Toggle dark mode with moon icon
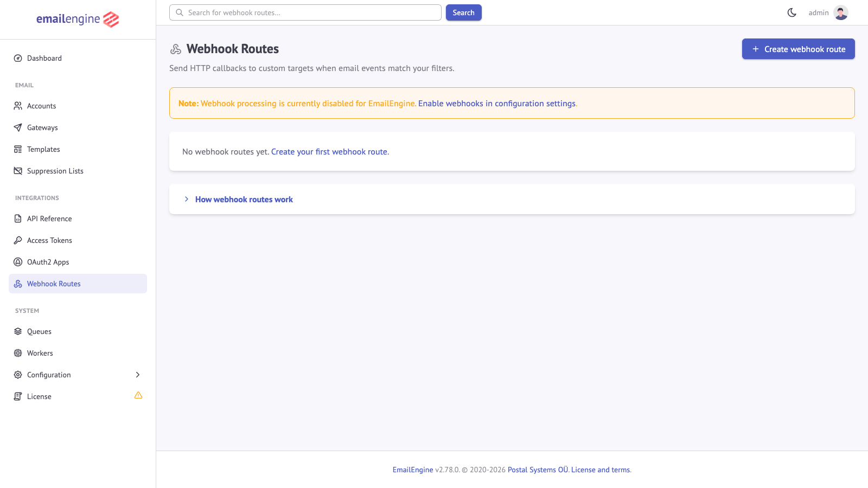868x488 pixels. tap(792, 12)
